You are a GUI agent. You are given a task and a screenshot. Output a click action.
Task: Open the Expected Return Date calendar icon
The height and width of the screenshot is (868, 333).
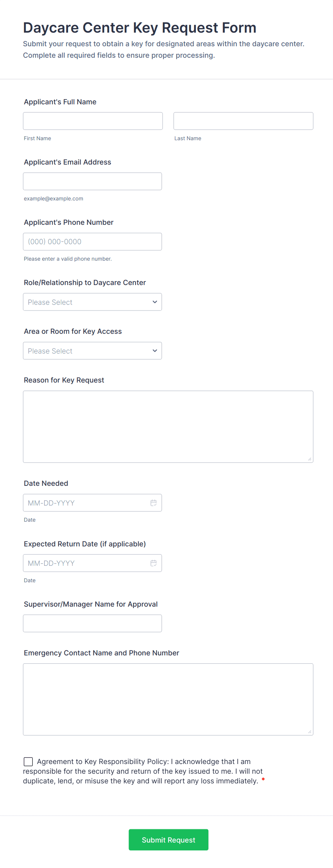pyautogui.click(x=153, y=563)
